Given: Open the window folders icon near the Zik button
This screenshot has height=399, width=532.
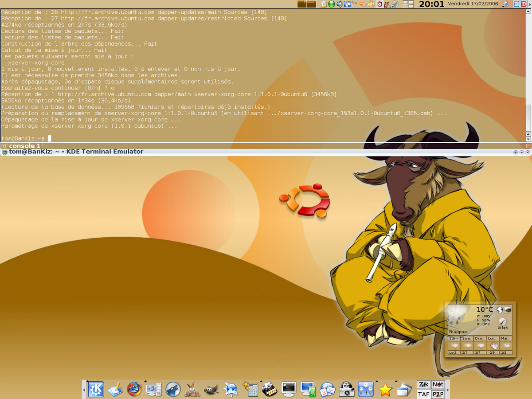Looking at the screenshot, I should point(404,389).
